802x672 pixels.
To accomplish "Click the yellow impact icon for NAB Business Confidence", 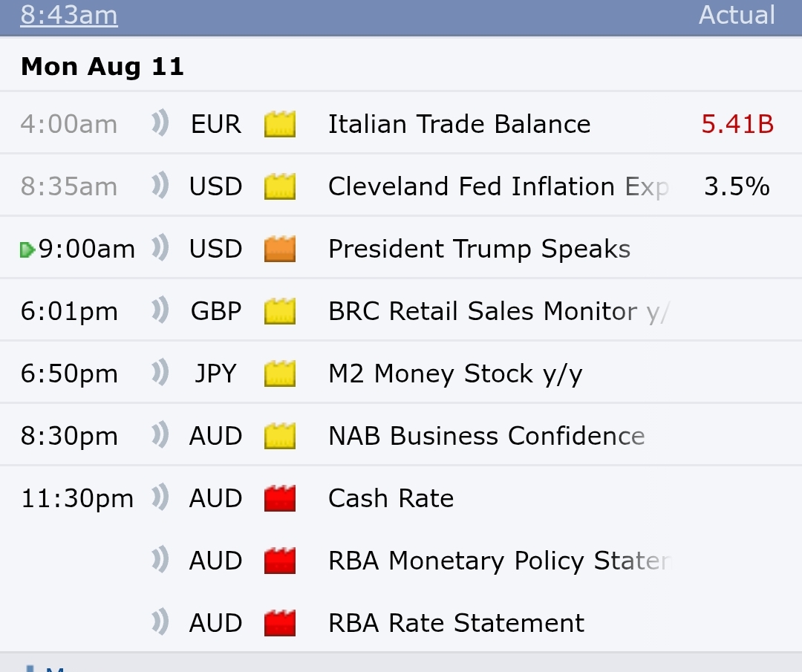I will 280,436.
